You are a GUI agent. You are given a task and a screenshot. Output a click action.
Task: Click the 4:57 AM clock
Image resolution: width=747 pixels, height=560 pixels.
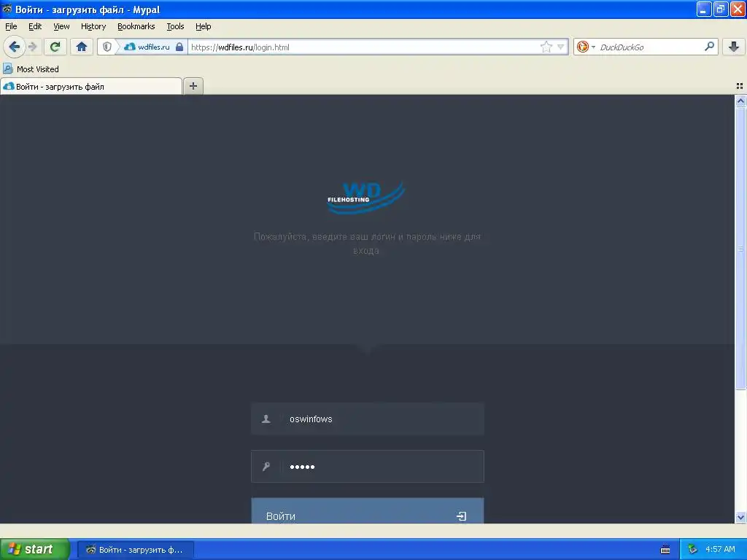tap(720, 549)
